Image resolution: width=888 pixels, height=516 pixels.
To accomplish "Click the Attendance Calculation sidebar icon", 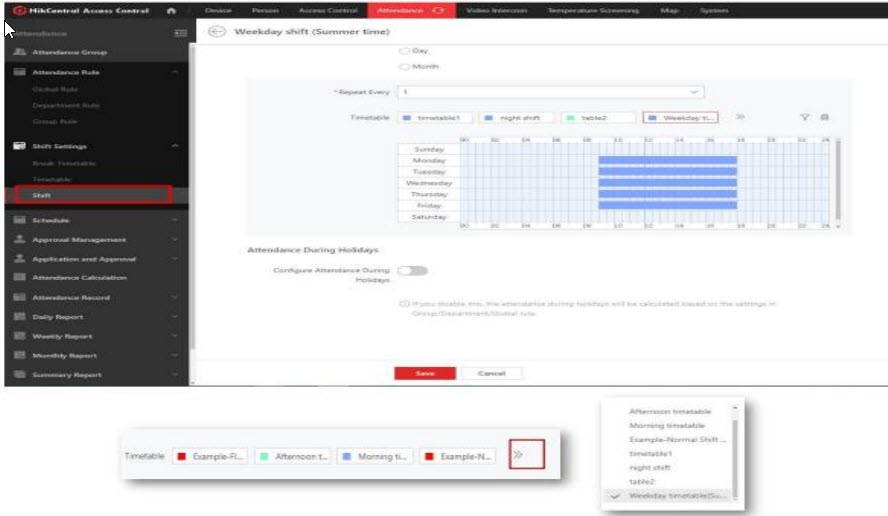I will tap(19, 277).
